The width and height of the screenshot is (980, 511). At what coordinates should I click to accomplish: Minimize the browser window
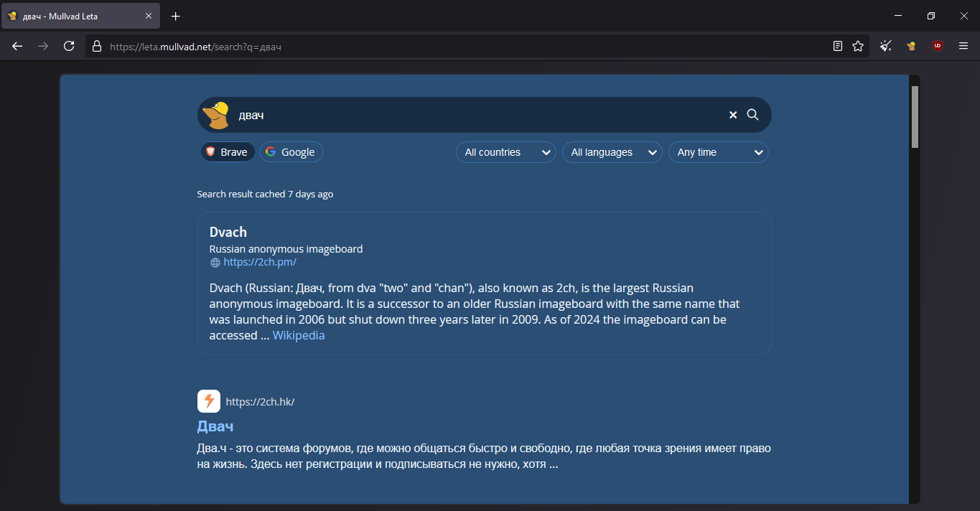(898, 16)
